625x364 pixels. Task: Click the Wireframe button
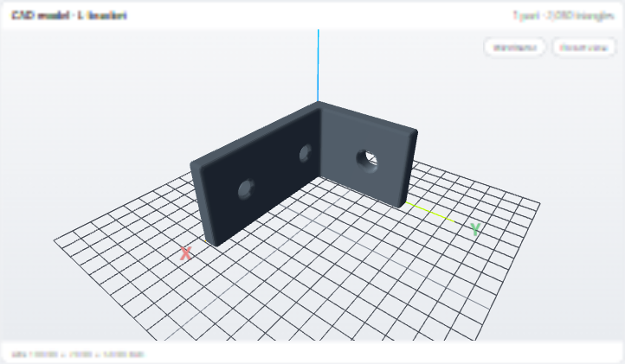pyautogui.click(x=514, y=48)
